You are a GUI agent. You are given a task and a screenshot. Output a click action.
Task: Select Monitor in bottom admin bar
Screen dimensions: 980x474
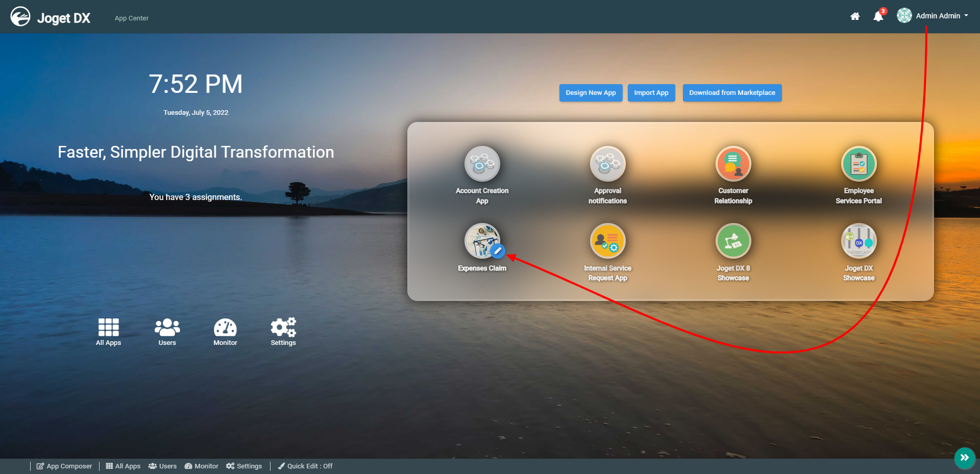[201, 466]
